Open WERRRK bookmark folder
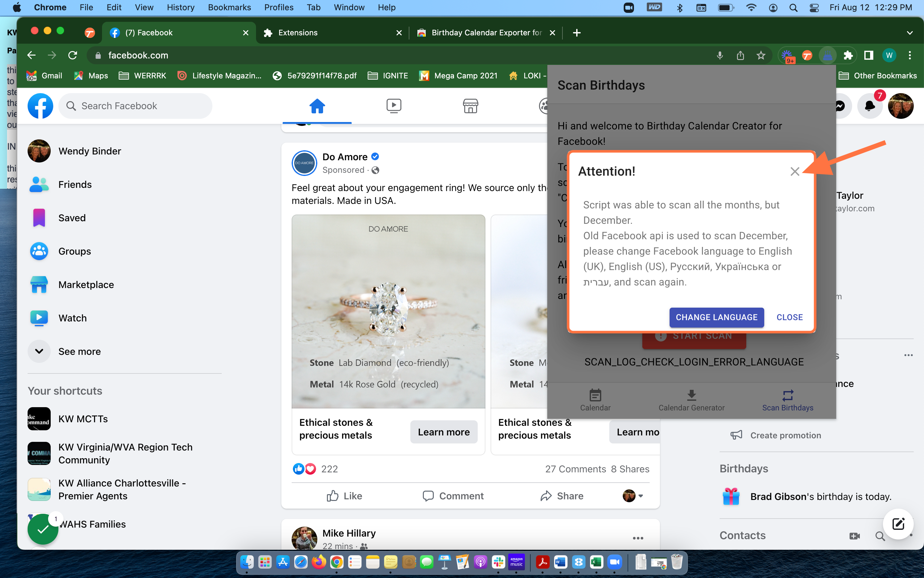This screenshot has height=578, width=924. [x=142, y=76]
